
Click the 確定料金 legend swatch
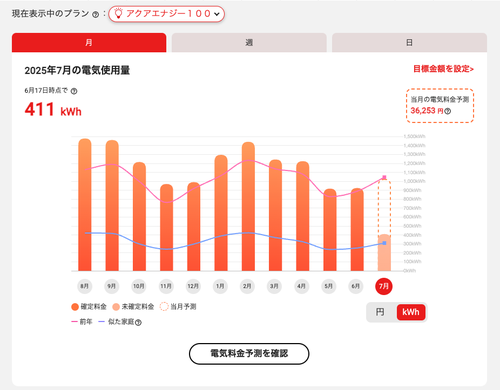pos(75,307)
